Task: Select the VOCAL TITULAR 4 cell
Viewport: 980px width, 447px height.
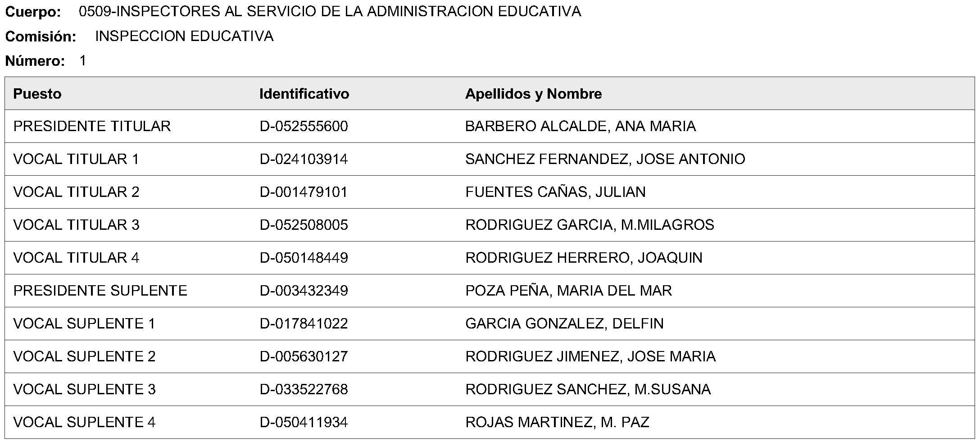Action: pyautogui.click(x=76, y=258)
